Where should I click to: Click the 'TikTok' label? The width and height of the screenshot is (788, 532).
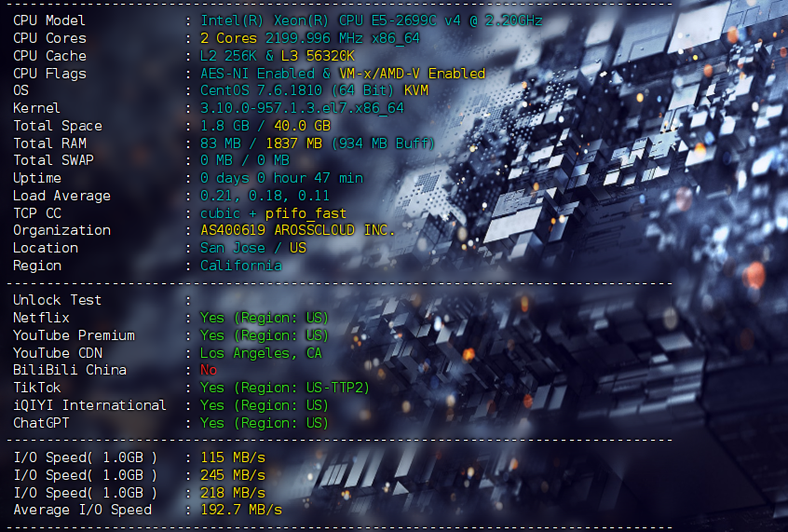point(37,388)
